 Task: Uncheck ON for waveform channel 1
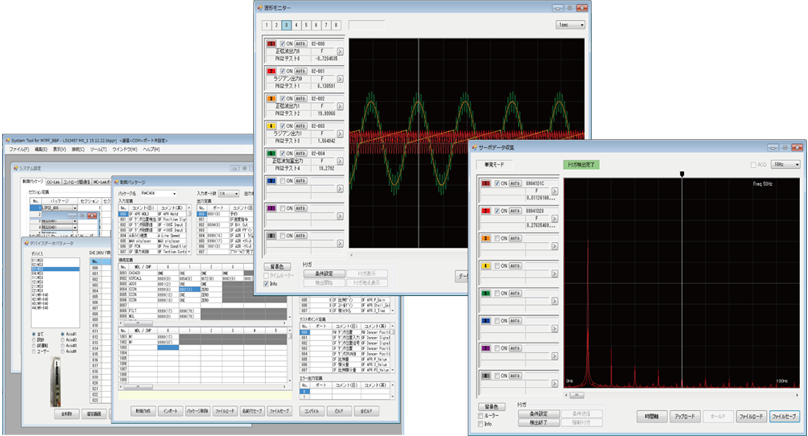point(282,44)
